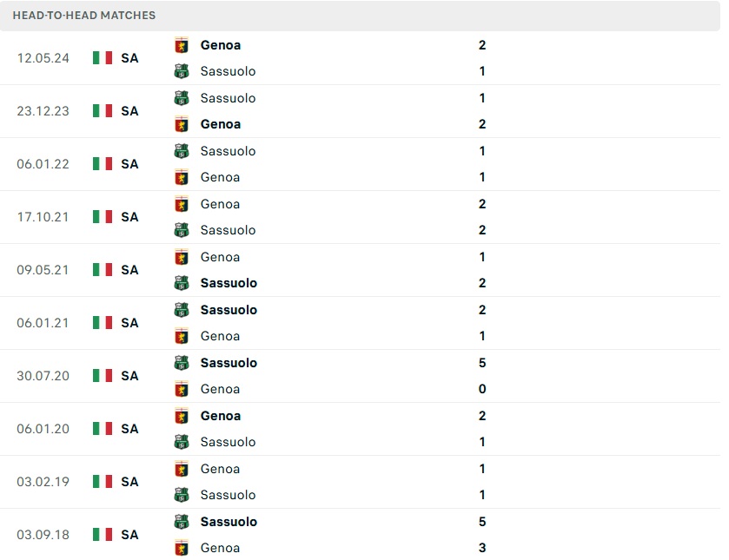Open Sassuolo's page from the 5-0 match
The image size is (729, 560).
click(229, 363)
